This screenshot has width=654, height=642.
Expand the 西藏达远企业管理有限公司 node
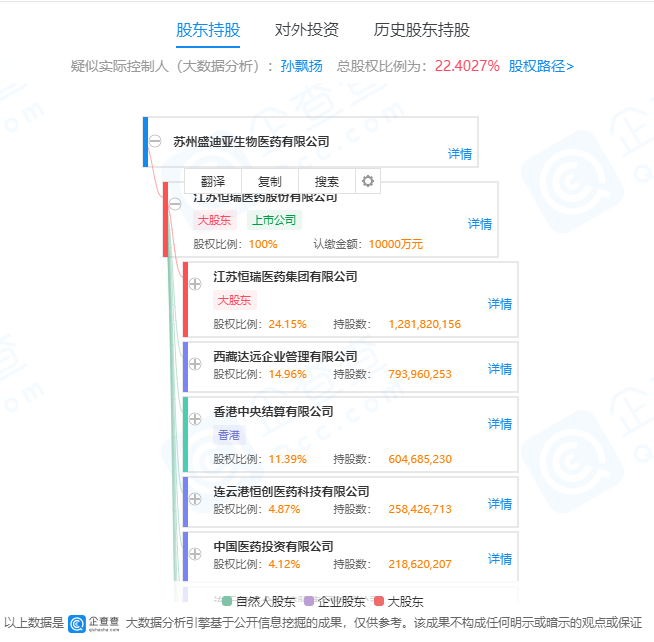[x=195, y=364]
